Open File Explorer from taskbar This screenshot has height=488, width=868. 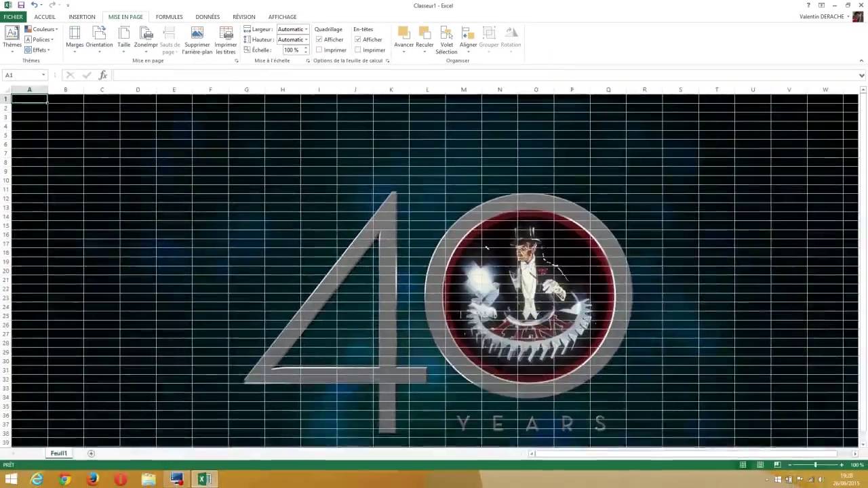(x=149, y=479)
